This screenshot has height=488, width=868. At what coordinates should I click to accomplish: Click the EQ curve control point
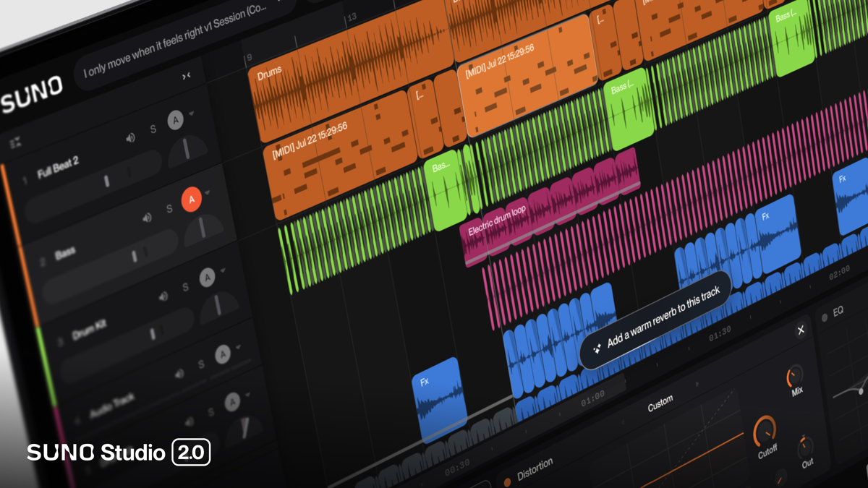(861, 391)
